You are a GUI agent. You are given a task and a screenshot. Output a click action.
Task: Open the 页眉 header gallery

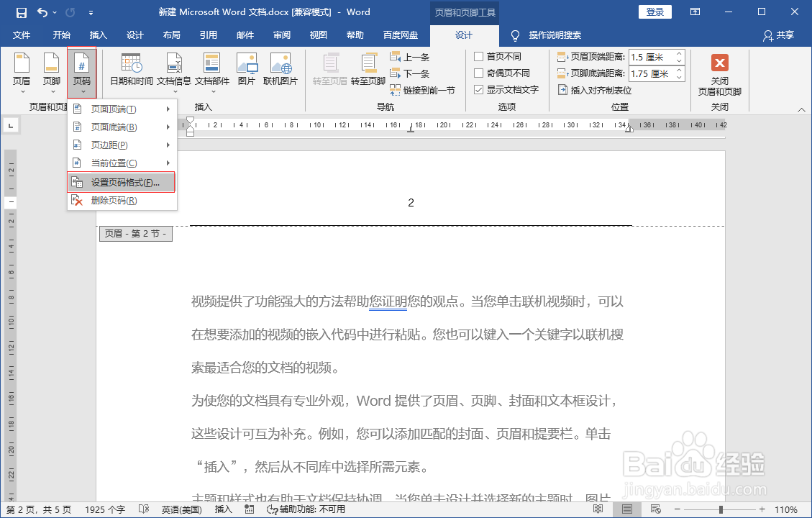(x=22, y=73)
